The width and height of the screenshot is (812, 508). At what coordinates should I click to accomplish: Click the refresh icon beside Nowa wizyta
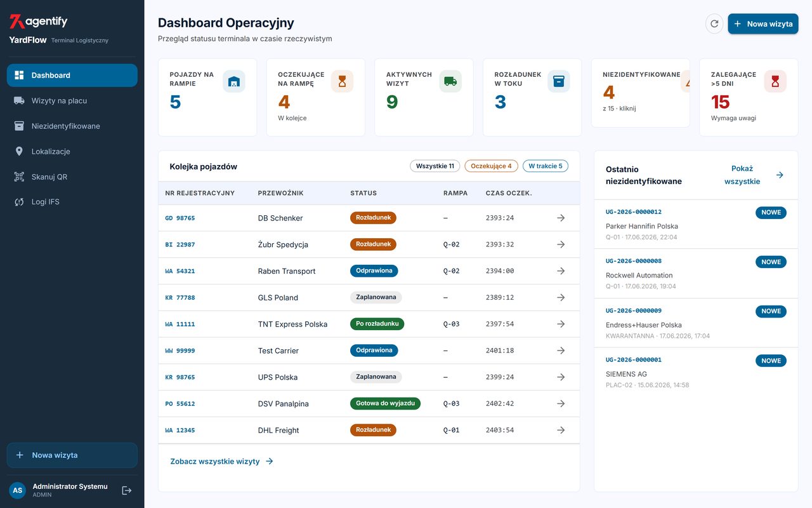[x=714, y=23]
